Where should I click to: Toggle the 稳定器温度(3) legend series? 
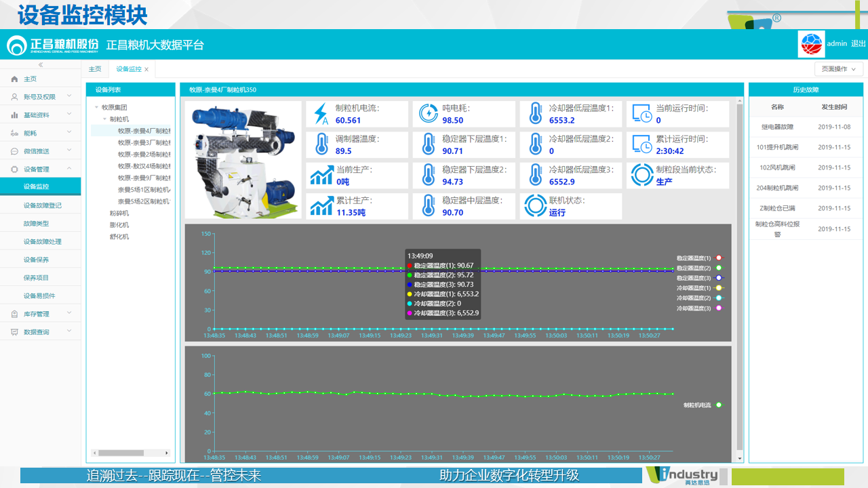701,278
